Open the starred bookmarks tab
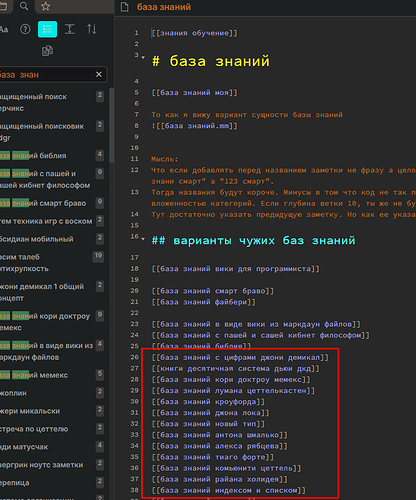 point(46,6)
